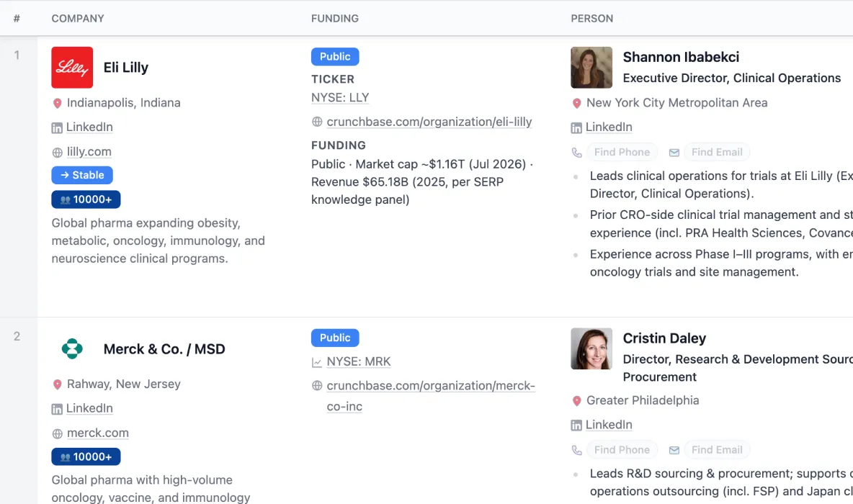853x504 pixels.
Task: Select row number 1
Action: click(17, 55)
